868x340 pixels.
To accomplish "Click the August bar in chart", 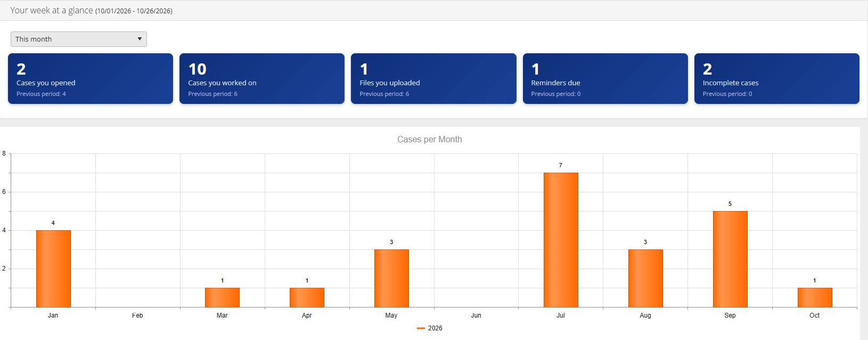I will pos(645,278).
